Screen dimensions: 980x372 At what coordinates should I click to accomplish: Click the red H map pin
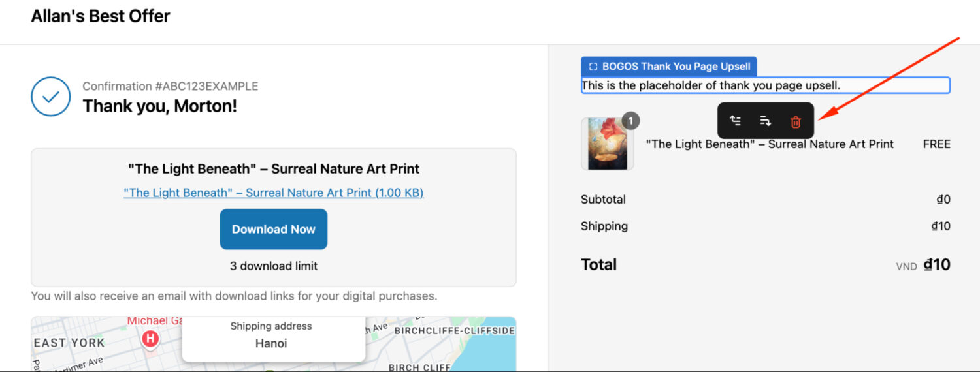coord(150,338)
